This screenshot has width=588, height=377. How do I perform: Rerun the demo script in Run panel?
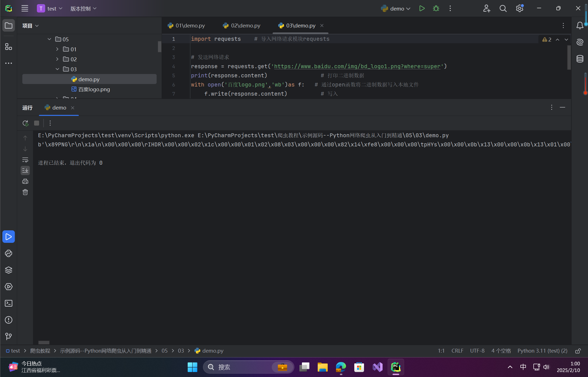click(x=26, y=123)
